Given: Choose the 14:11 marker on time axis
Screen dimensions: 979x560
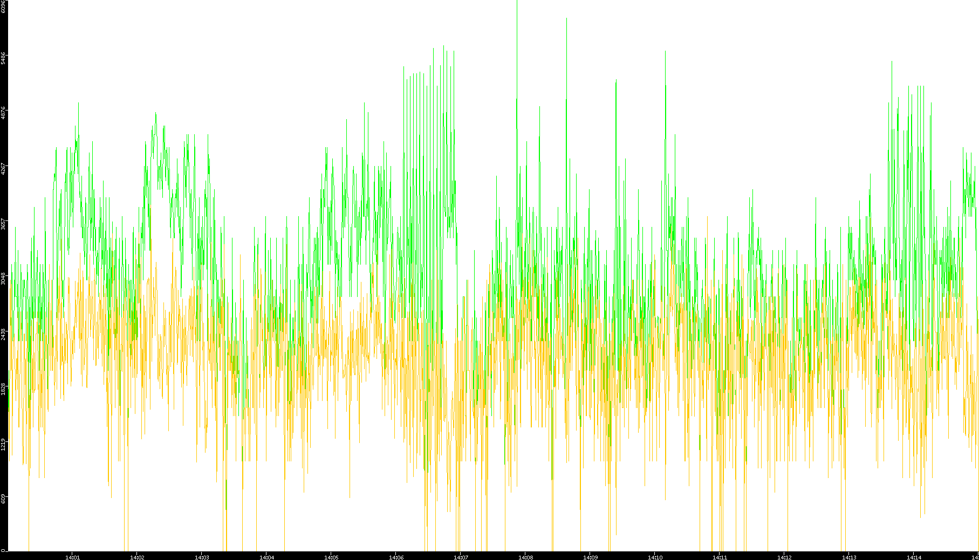Looking at the screenshot, I should [720, 557].
